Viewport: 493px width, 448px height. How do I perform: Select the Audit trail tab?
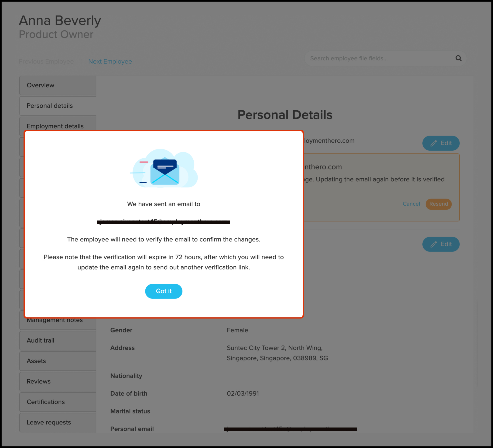point(58,340)
